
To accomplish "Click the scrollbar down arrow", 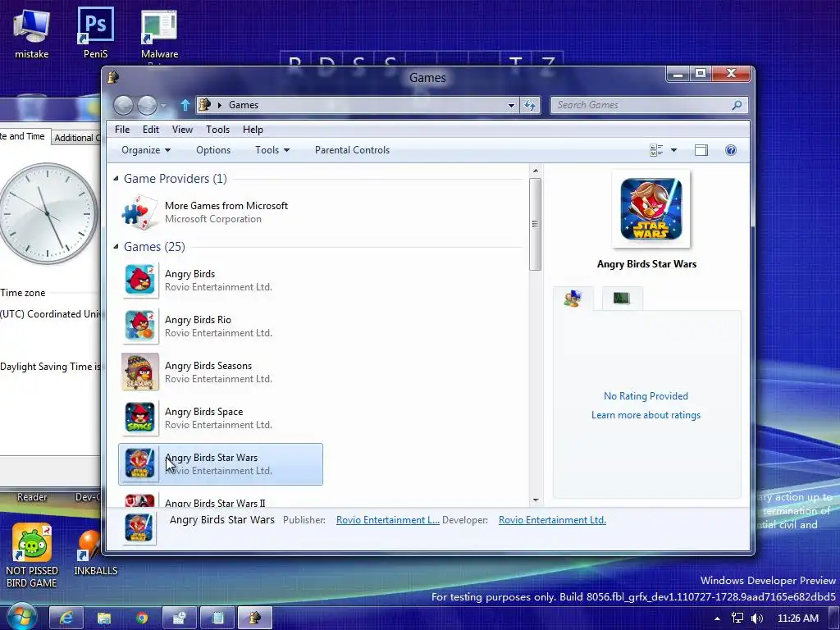I will pos(535,500).
